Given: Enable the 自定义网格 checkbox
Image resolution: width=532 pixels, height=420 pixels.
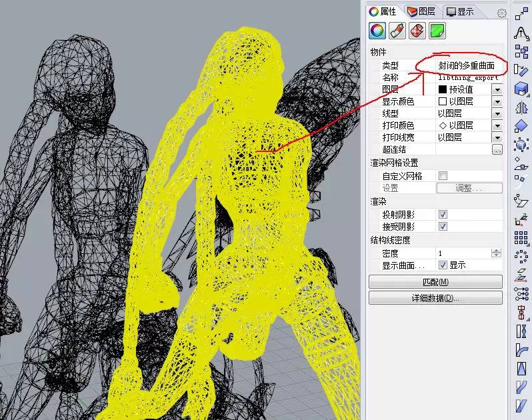Looking at the screenshot, I should pyautogui.click(x=443, y=176).
